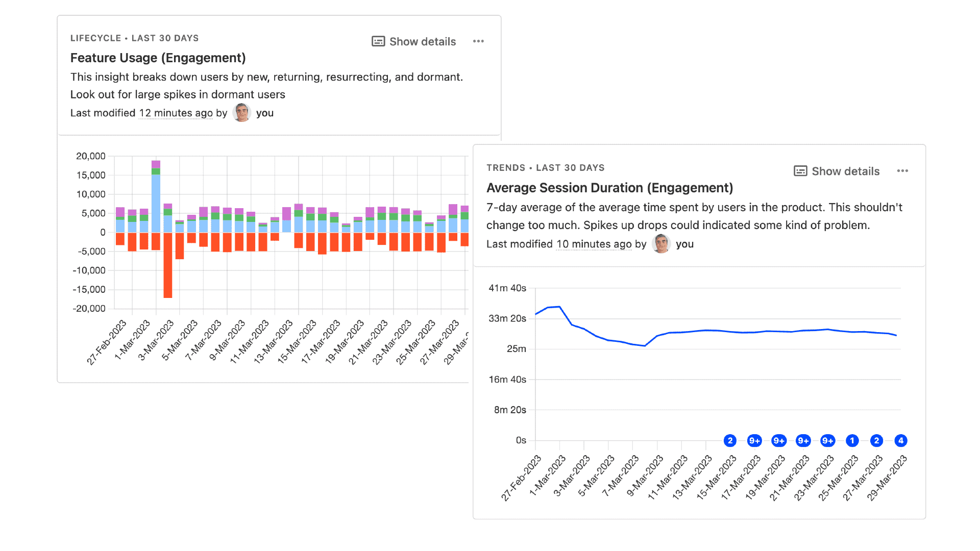Click the tall blue bar on 3-Mar
The image size is (980, 551).
[x=156, y=203]
